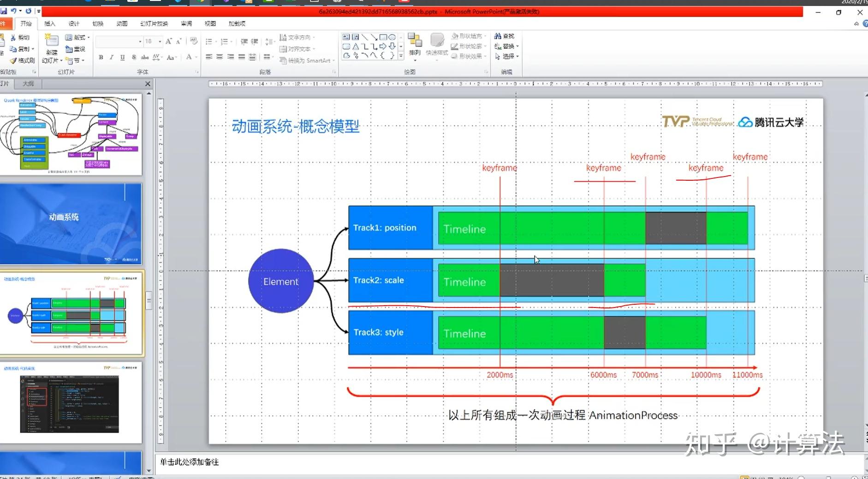Switch to the Outline (大纲) pane tab

[28, 83]
